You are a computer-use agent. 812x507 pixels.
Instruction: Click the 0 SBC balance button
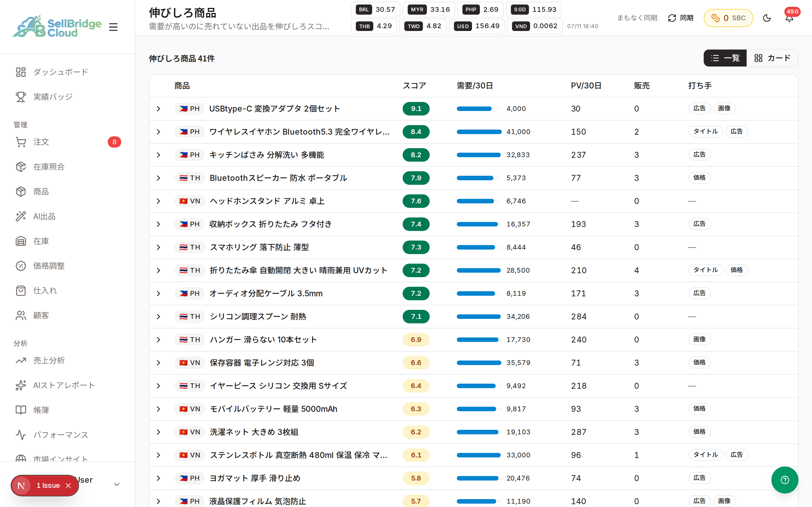tap(728, 18)
